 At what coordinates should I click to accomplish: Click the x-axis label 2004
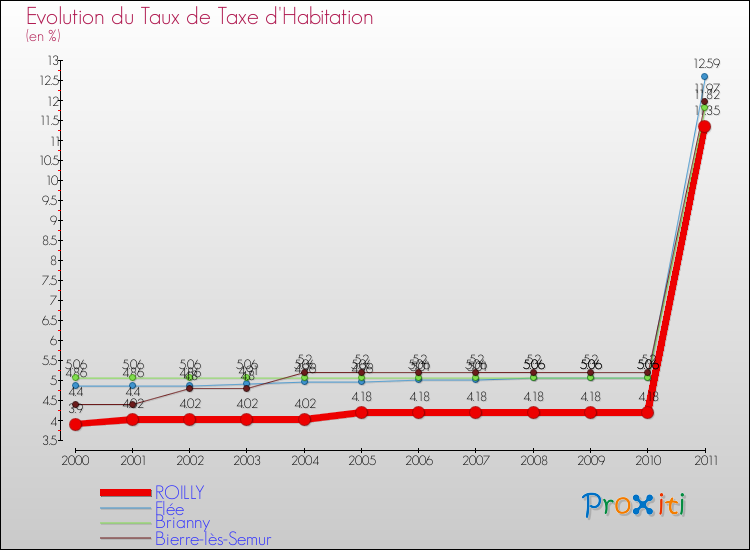point(305,460)
